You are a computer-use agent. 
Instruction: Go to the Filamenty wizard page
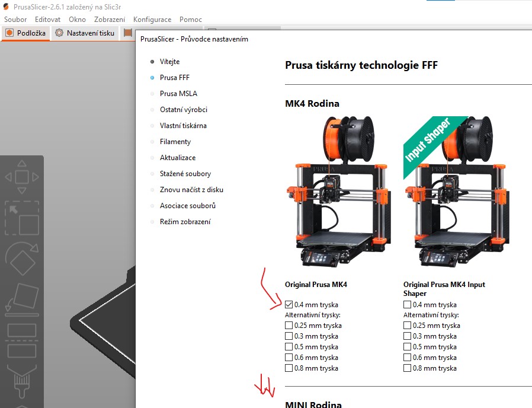coord(175,142)
